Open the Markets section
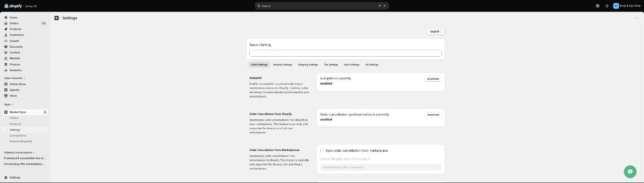 tap(15, 58)
